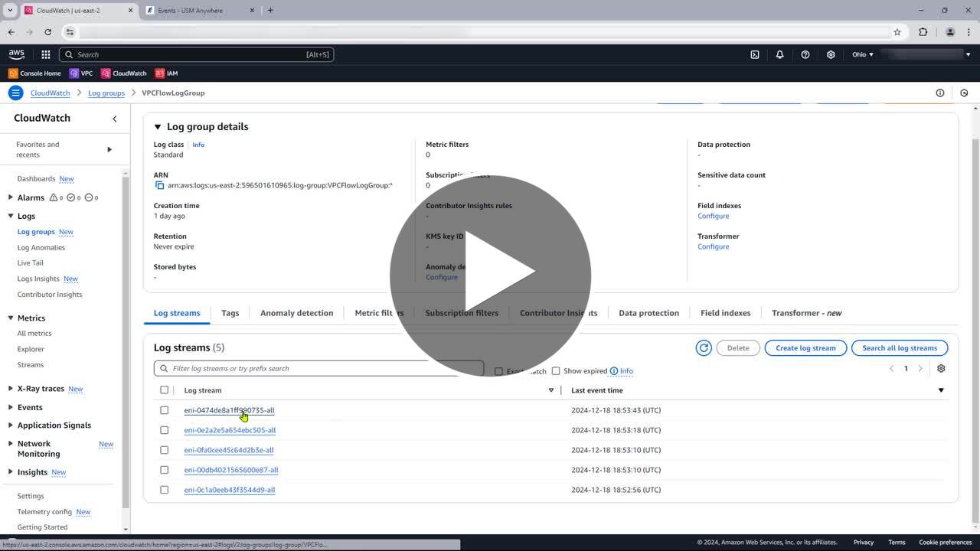980x551 pixels.
Task: Refresh the log streams list
Action: click(703, 348)
